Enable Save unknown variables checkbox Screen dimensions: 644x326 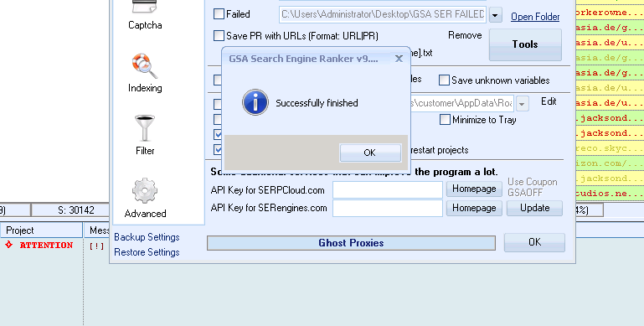tap(444, 80)
